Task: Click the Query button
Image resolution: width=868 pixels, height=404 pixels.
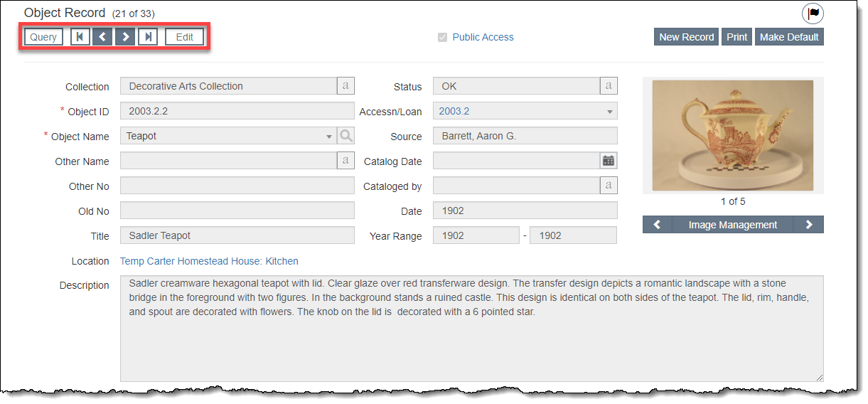Action: 43,37
